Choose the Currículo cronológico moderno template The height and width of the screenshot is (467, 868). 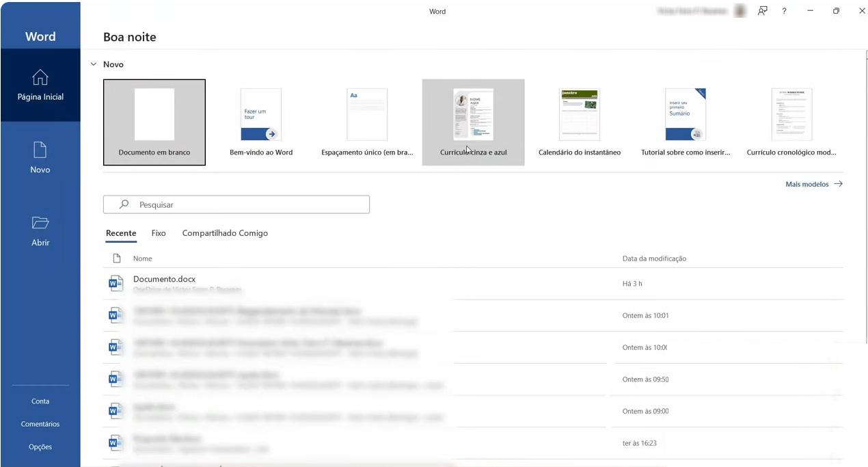tap(791, 122)
